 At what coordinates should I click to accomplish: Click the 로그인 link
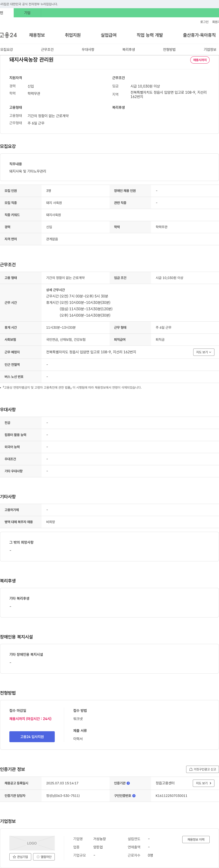point(204,22)
